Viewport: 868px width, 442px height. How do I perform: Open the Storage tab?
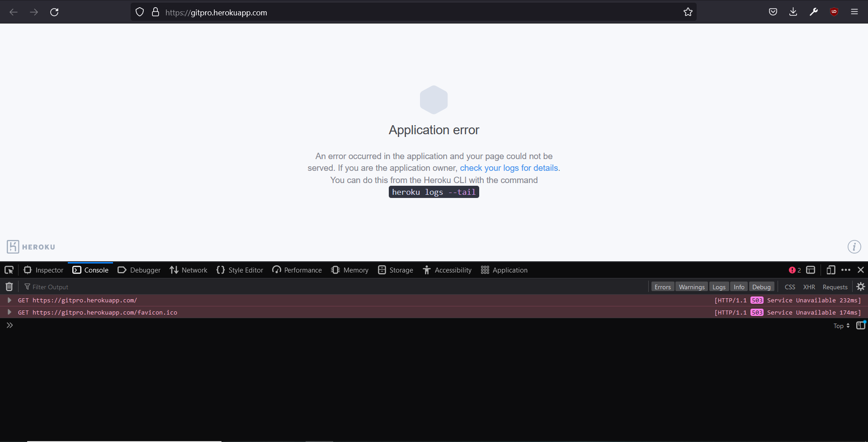click(396, 270)
